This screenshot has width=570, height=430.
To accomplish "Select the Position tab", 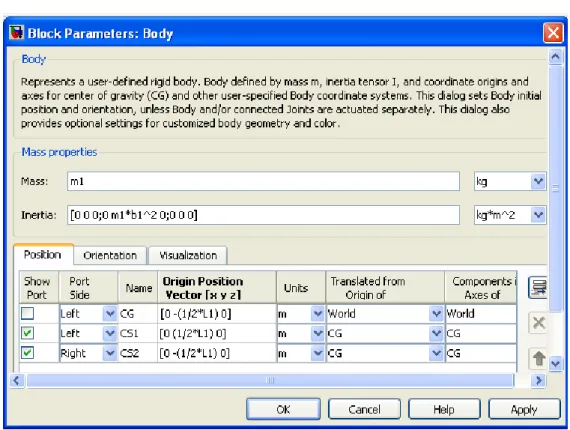I will 43,254.
